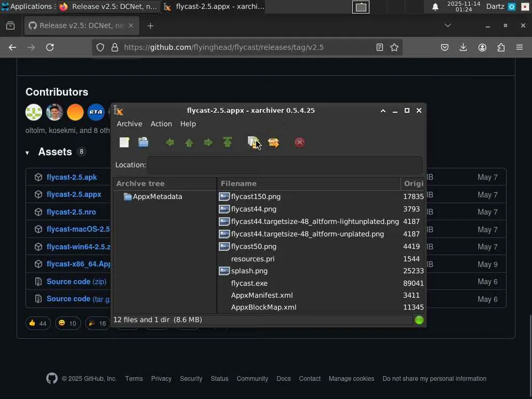Click the green status indicator in xarchiver

419,320
